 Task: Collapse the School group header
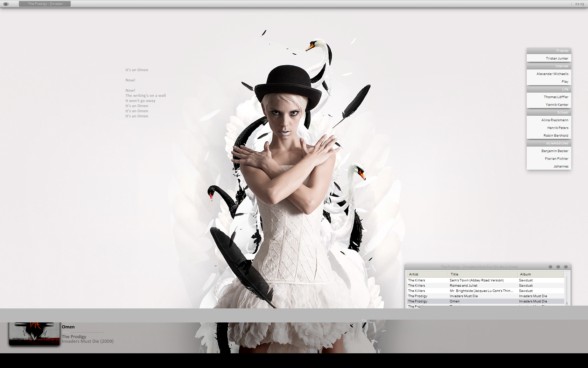tap(549, 113)
